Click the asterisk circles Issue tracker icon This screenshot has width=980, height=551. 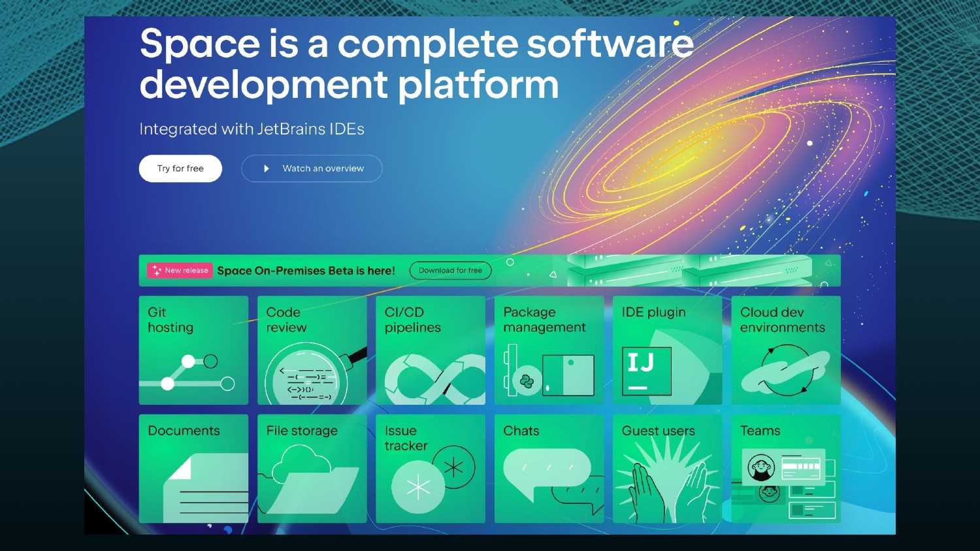(x=433, y=480)
